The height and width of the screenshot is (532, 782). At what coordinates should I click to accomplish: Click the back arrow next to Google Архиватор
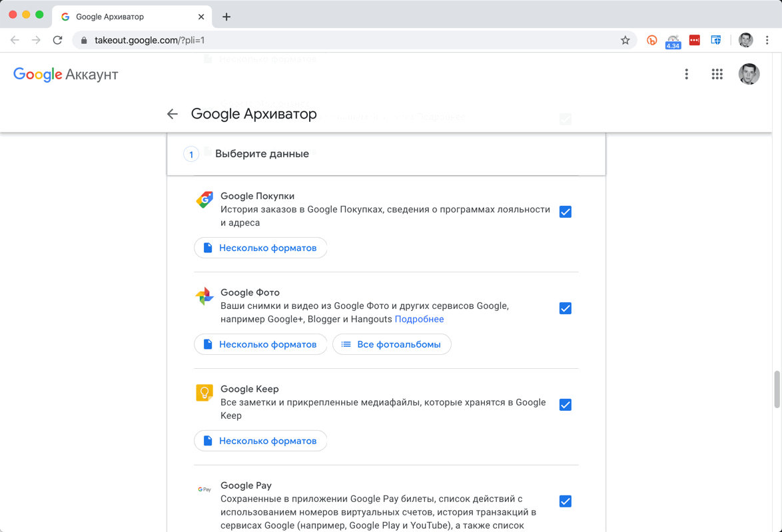[x=172, y=114]
